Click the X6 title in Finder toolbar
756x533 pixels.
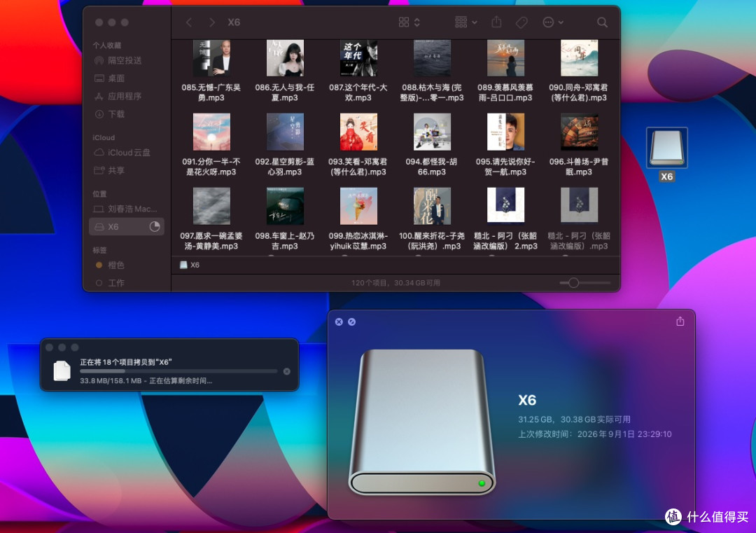(x=234, y=22)
